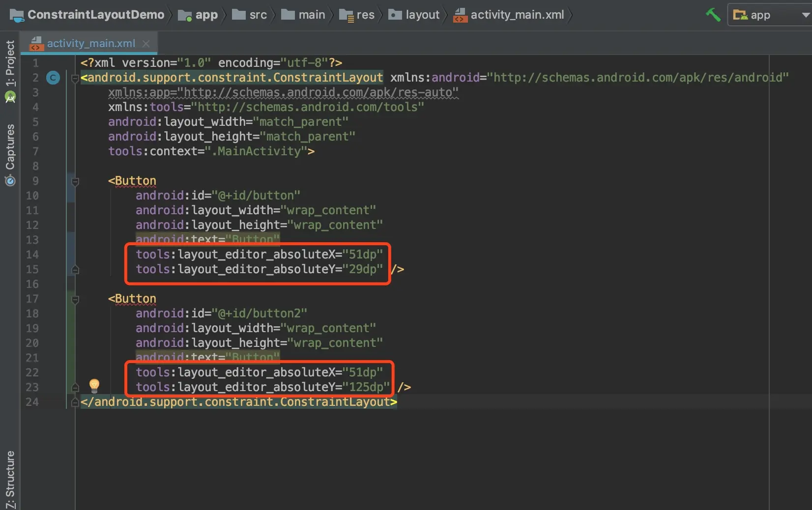812x510 pixels.
Task: Click android:layout_width="match_parent" attribute
Action: pyautogui.click(x=228, y=122)
